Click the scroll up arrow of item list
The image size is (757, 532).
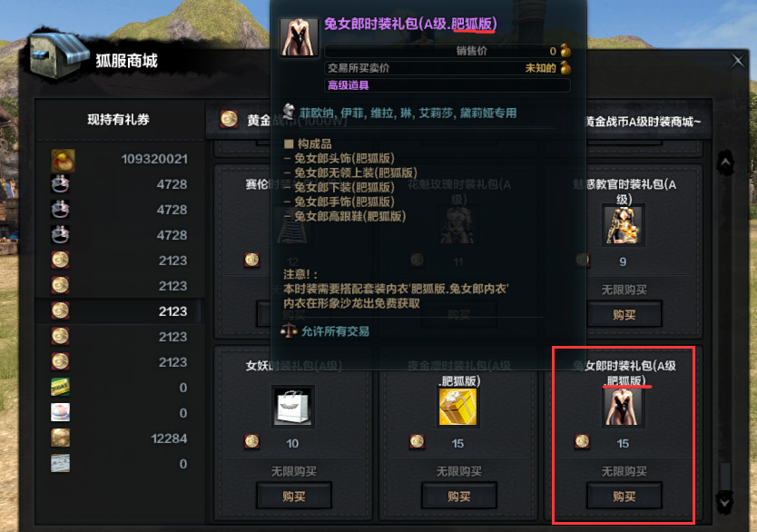[725, 163]
